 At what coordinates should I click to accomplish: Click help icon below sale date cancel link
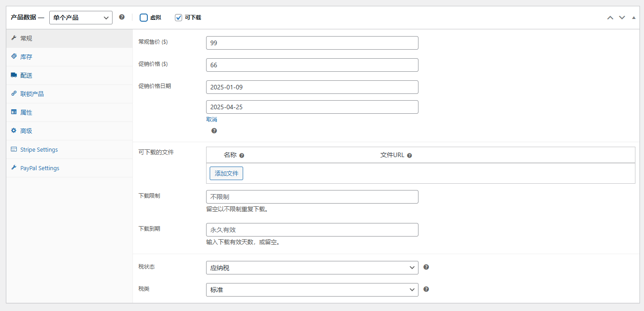pyautogui.click(x=214, y=130)
